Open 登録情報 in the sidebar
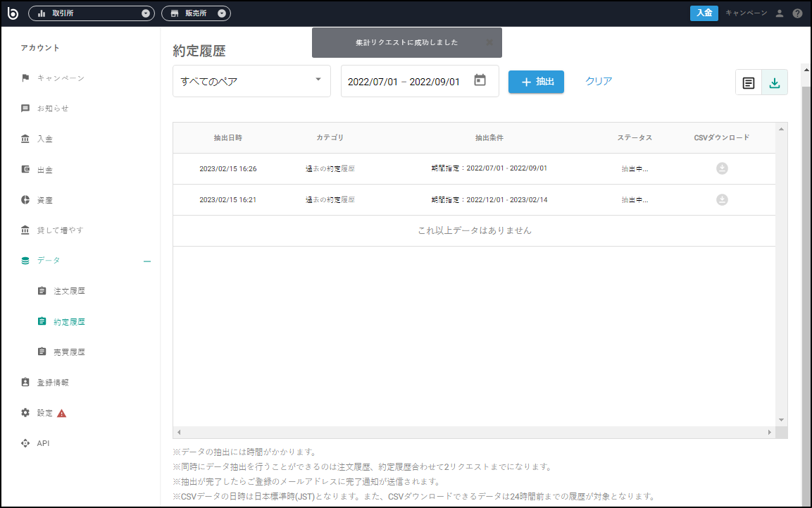Screen dimensions: 812x508 (53, 382)
